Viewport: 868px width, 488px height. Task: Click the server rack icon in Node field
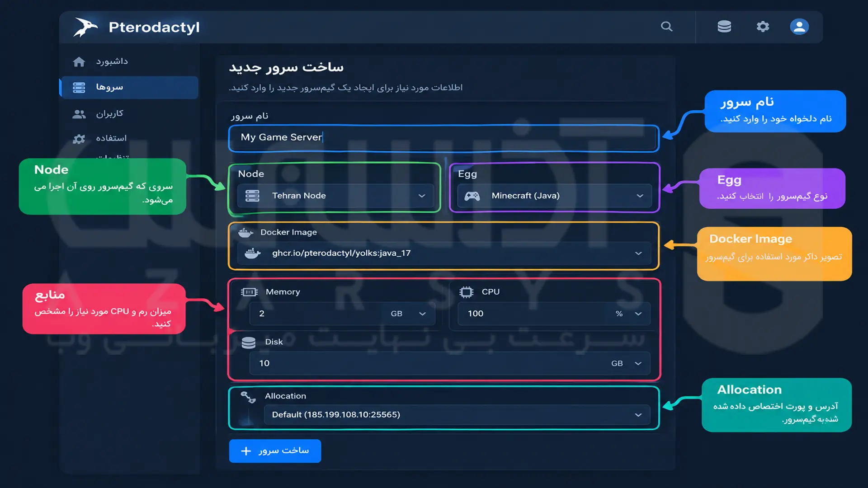pyautogui.click(x=252, y=196)
